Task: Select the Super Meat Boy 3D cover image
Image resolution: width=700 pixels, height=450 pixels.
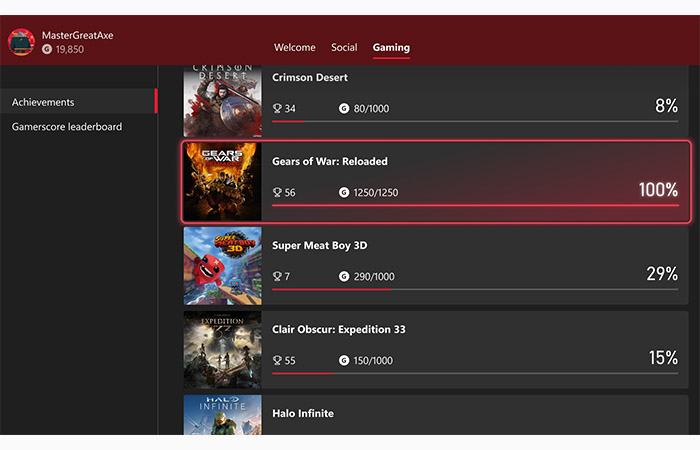Action: click(x=222, y=266)
